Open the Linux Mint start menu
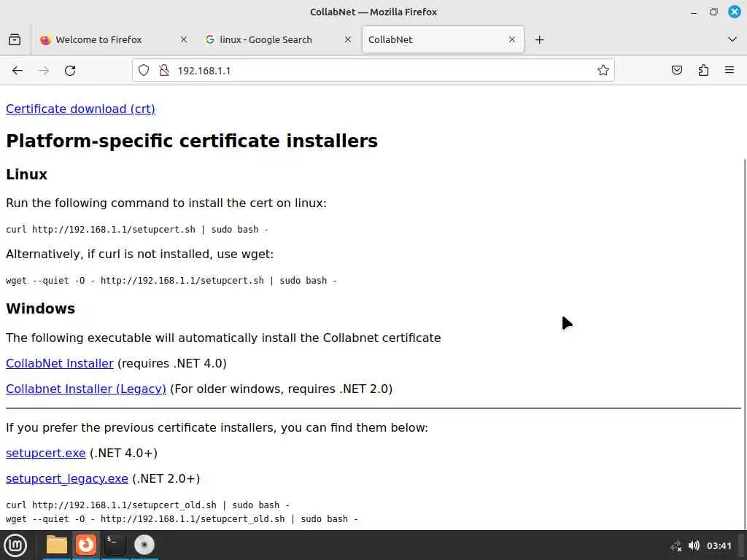Viewport: 747px width, 560px height. [x=15, y=545]
